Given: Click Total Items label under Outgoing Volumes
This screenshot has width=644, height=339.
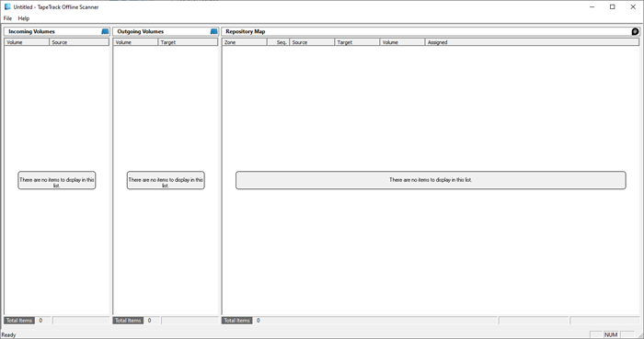Looking at the screenshot, I should pos(128,321).
